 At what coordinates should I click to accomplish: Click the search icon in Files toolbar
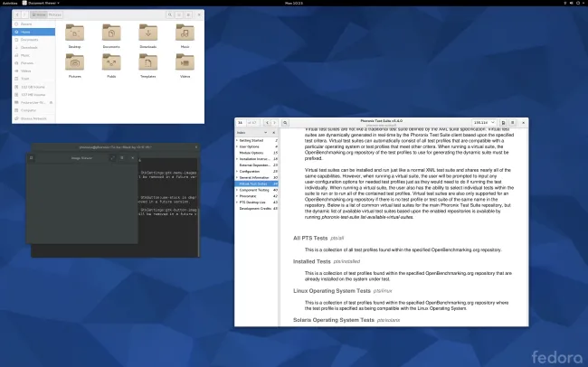click(170, 14)
